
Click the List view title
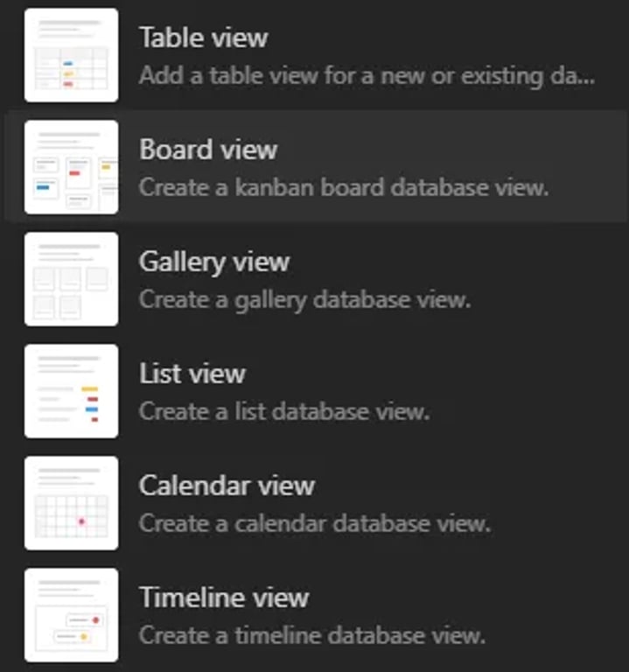point(192,374)
